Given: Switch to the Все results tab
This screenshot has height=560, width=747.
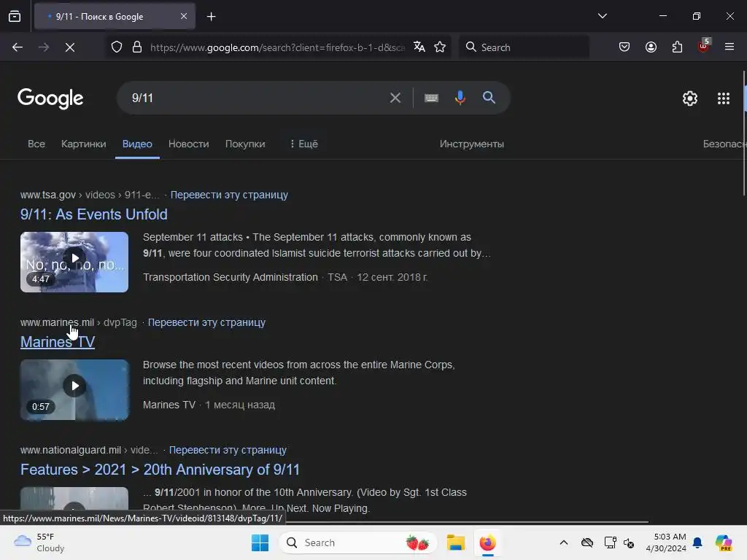Looking at the screenshot, I should pos(36,144).
